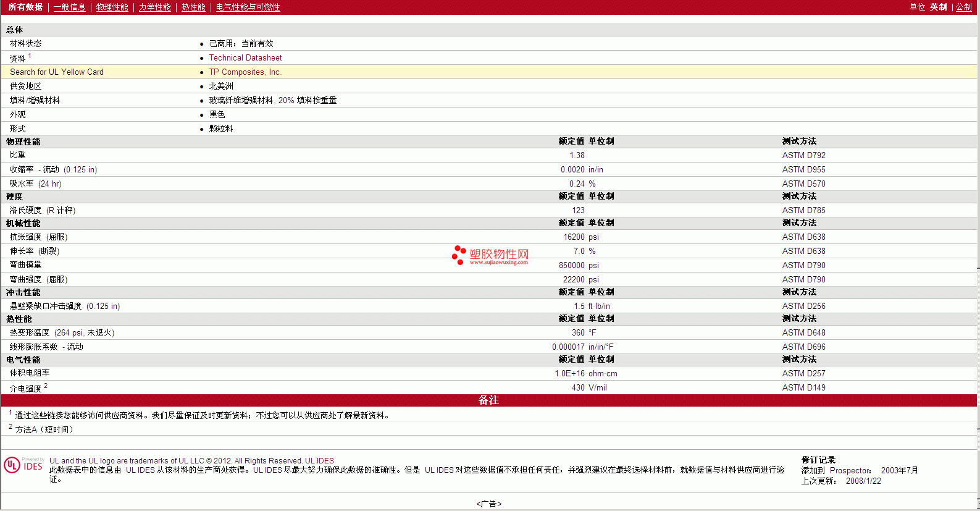980x511 pixels.
Task: Click the 备注 notes banner
Action: click(x=488, y=400)
